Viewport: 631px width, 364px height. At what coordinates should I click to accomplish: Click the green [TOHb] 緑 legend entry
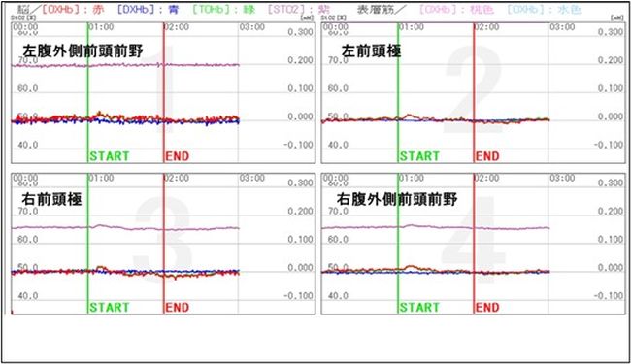pyautogui.click(x=223, y=10)
